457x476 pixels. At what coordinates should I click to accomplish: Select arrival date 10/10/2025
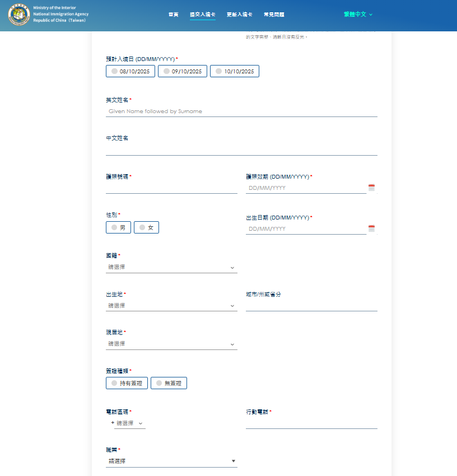(234, 71)
